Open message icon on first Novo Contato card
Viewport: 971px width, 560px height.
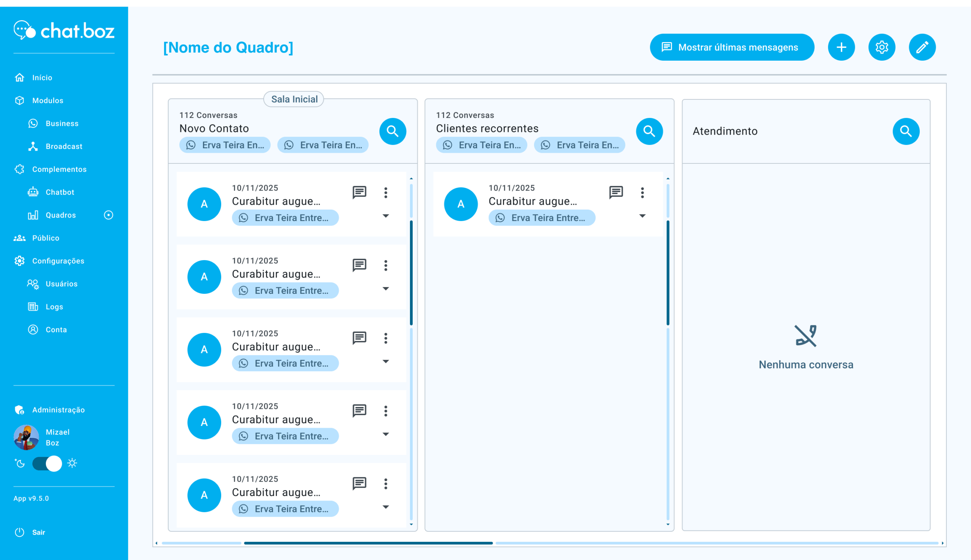[x=359, y=192]
